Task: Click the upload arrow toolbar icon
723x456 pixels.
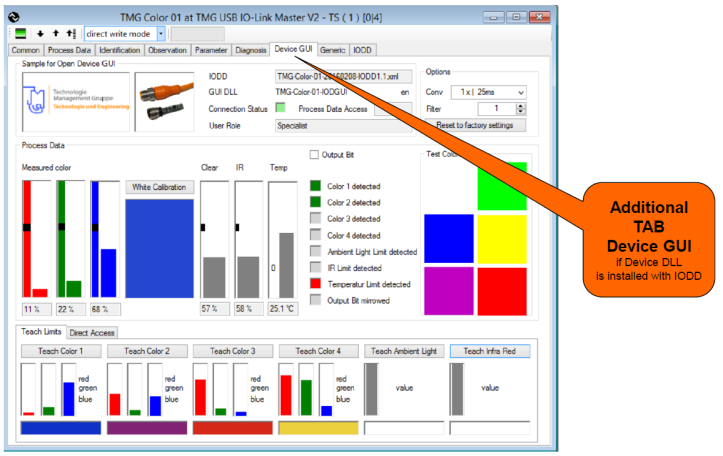Action: (56, 33)
